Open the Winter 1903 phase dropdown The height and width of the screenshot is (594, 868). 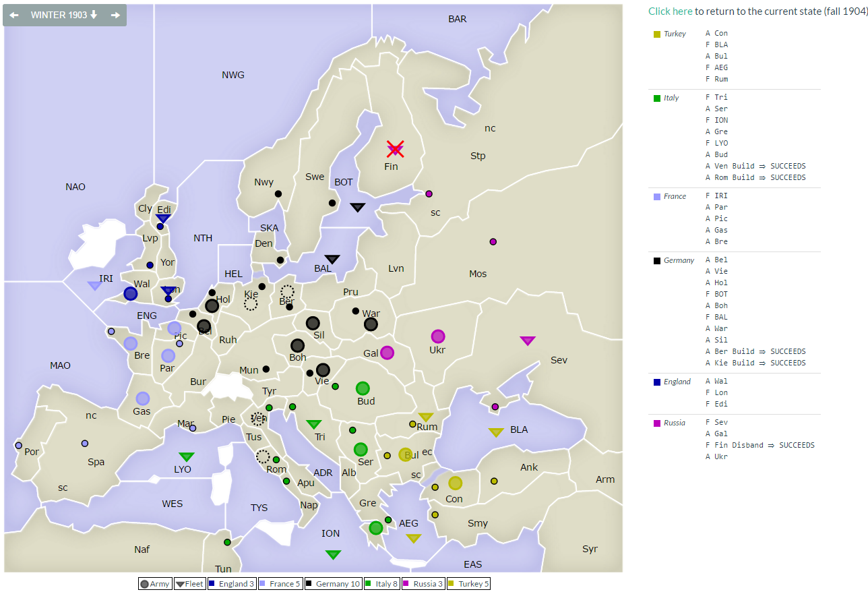(x=64, y=15)
